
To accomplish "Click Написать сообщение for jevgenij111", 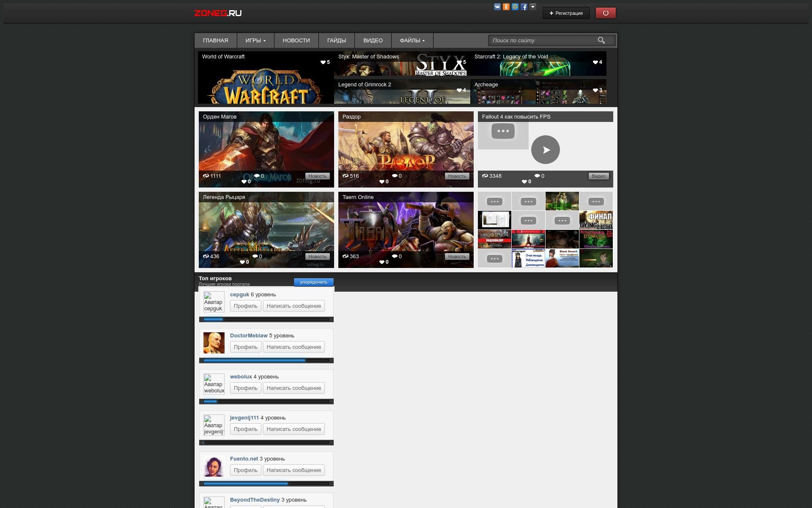I will 294,429.
